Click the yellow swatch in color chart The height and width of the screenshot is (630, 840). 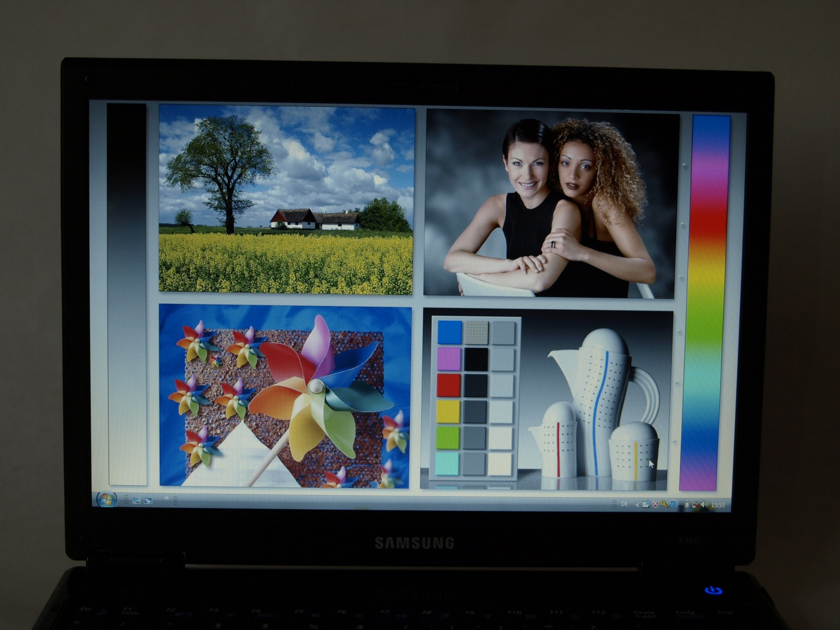[448, 412]
